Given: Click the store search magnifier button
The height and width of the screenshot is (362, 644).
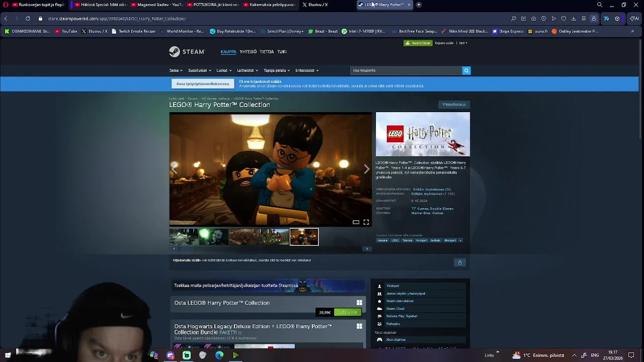Looking at the screenshot, I should pos(466,70).
